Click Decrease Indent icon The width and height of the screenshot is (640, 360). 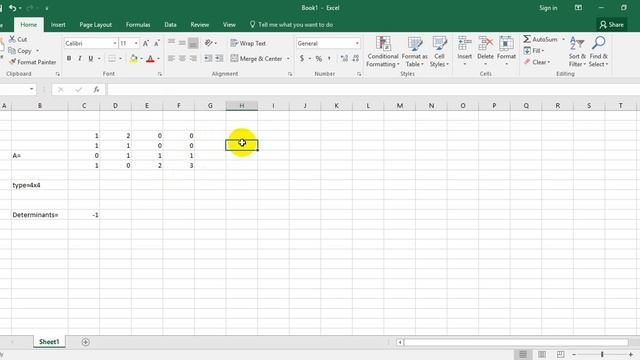point(208,58)
